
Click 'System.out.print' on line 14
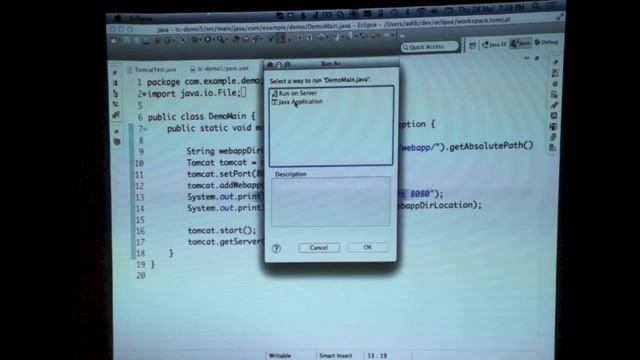click(x=225, y=208)
